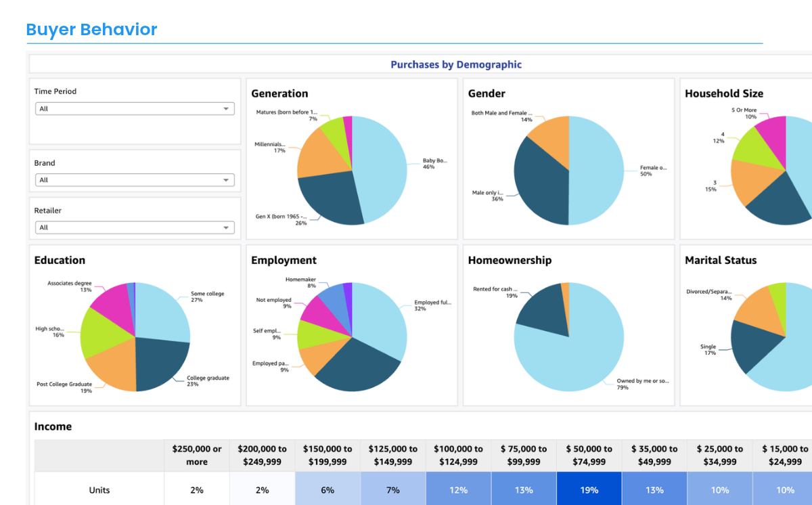Click the Self employed 9% label
The width and height of the screenshot is (812, 505).
267,334
